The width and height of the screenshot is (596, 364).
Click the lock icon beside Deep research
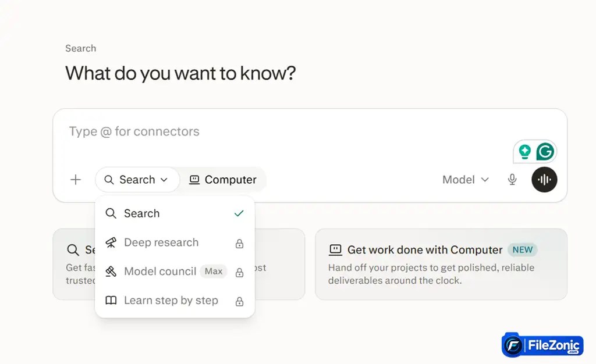pyautogui.click(x=239, y=243)
